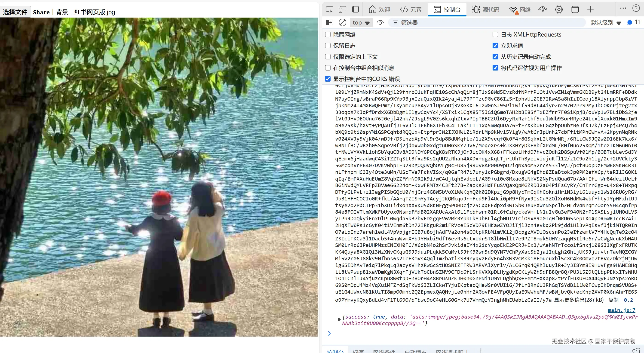644x353 pixels.
Task: Uncheck 显示控制台中的CORS 错误 option
Action: pos(328,79)
